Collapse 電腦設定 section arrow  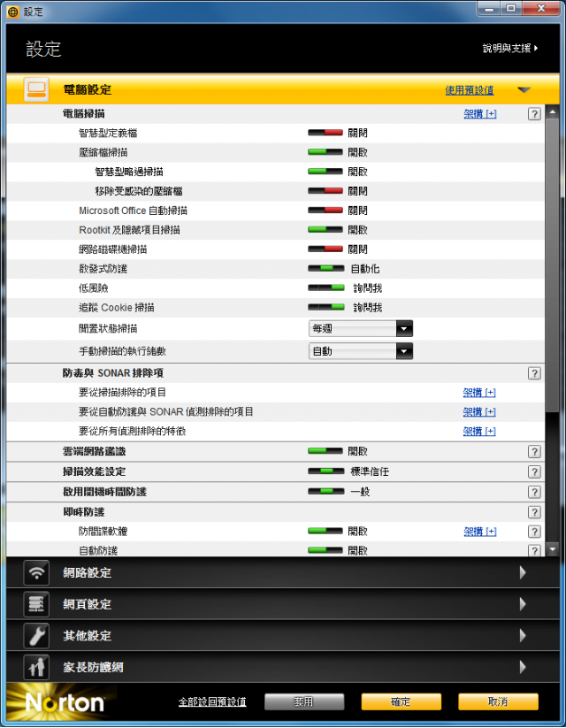click(524, 90)
